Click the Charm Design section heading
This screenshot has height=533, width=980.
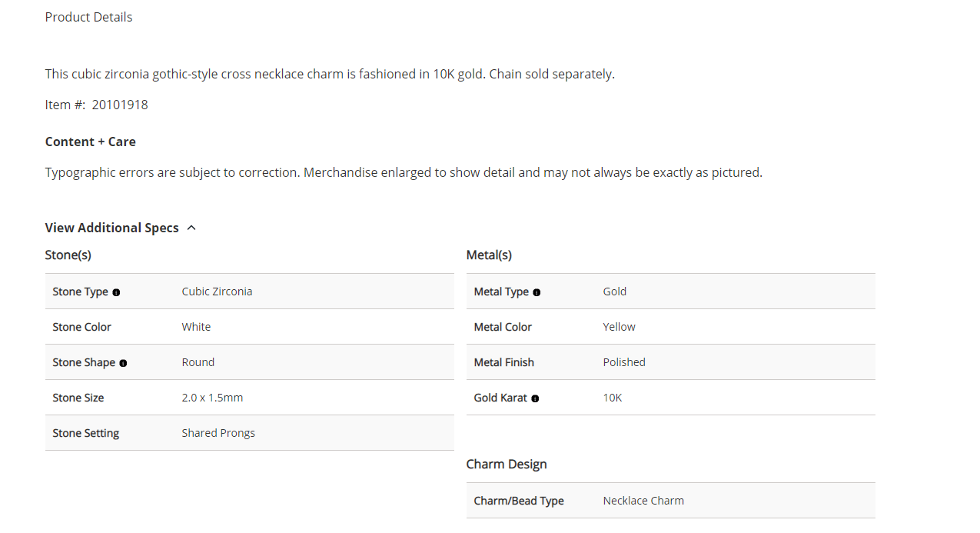coord(507,464)
